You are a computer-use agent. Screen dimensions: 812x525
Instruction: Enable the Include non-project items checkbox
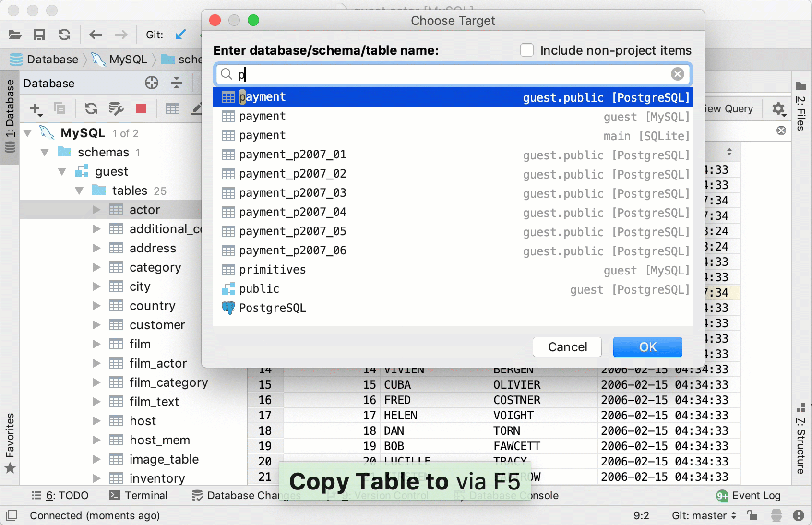click(x=527, y=50)
